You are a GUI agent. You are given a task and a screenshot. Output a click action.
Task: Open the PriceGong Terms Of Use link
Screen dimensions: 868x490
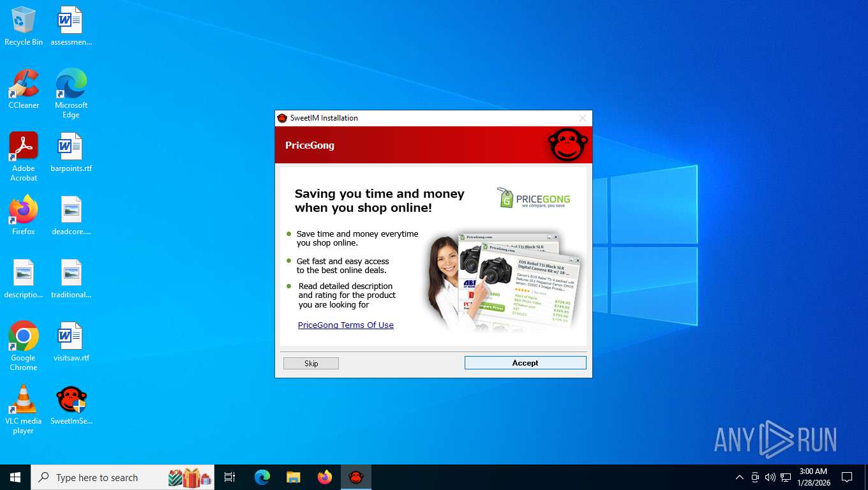click(x=346, y=325)
